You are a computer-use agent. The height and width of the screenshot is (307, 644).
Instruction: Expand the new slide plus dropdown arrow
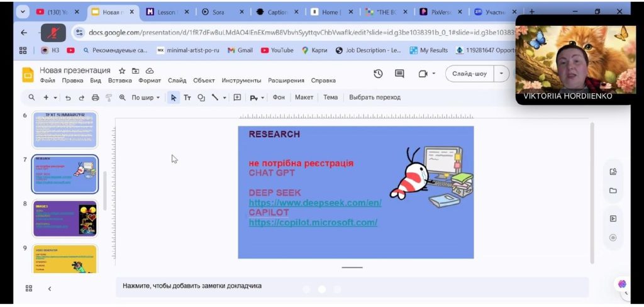[55, 98]
